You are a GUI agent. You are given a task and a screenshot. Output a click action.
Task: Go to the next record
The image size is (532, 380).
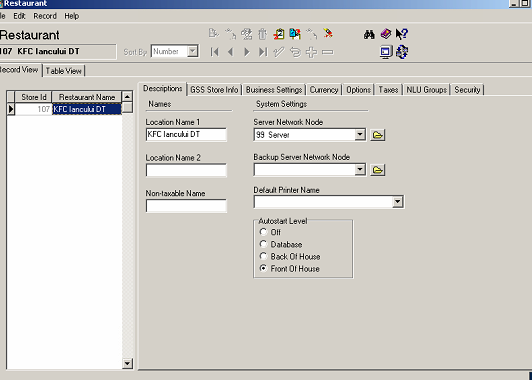coord(247,52)
